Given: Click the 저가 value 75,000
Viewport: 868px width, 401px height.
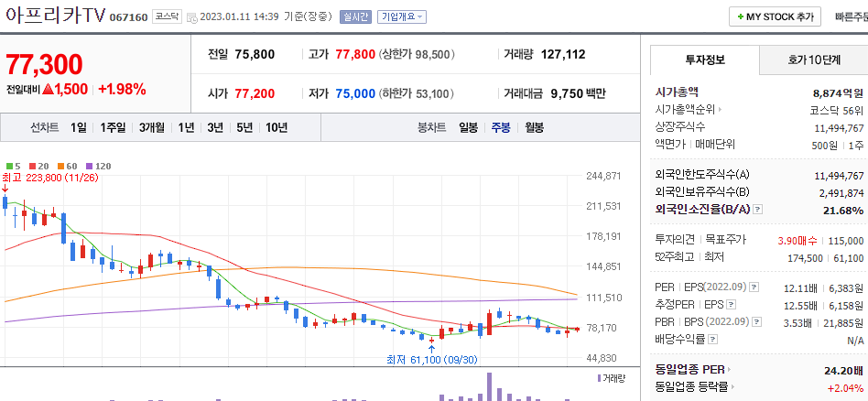Looking at the screenshot, I should point(355,93).
